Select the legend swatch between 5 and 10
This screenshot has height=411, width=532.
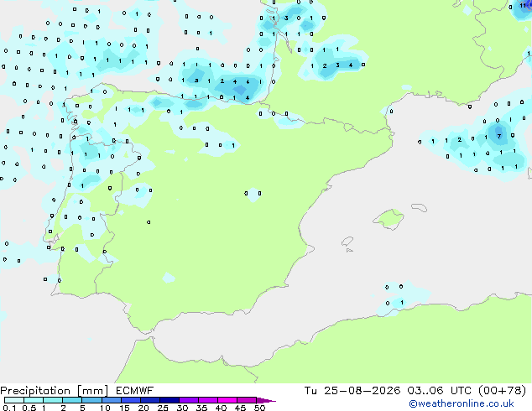(x=92, y=400)
